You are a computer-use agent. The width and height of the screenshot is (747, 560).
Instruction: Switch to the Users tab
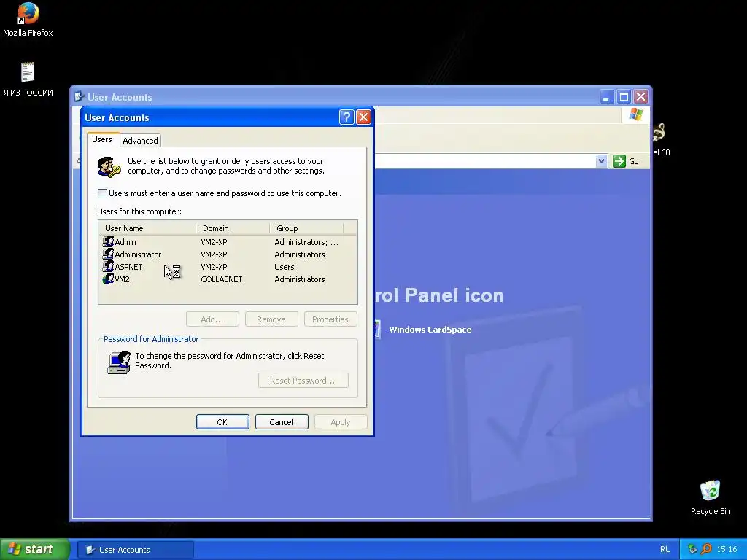[x=102, y=139]
